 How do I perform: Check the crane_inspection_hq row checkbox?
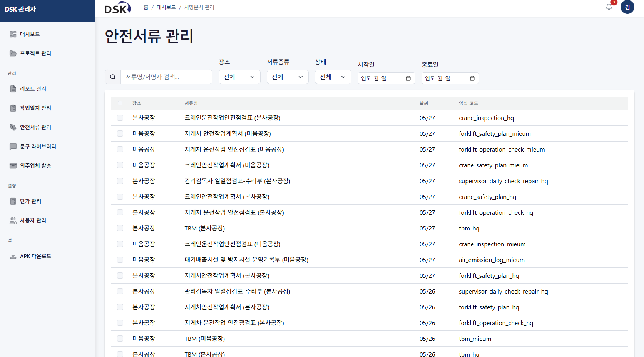[x=120, y=118]
